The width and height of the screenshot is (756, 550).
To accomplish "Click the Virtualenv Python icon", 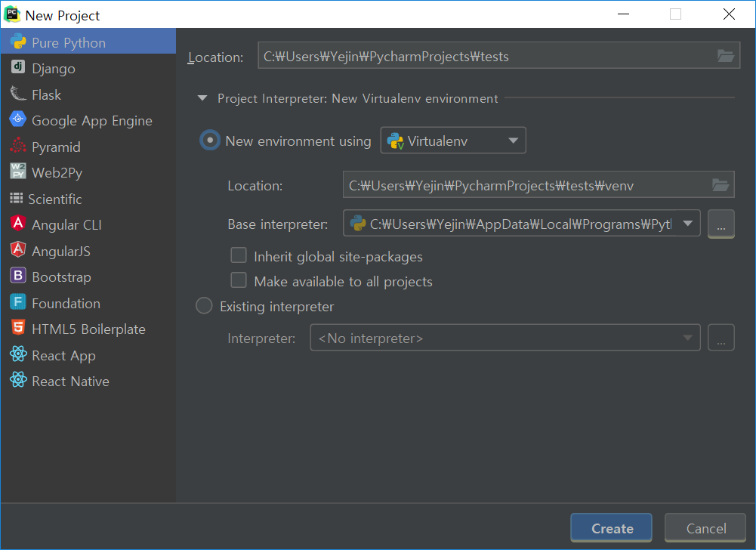I will (395, 141).
